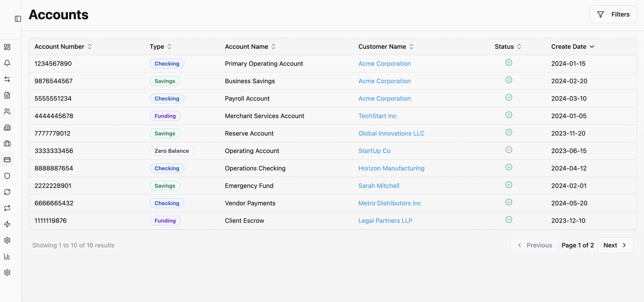This screenshot has width=644, height=302.
Task: Sort by Account Number column
Action: (x=63, y=47)
